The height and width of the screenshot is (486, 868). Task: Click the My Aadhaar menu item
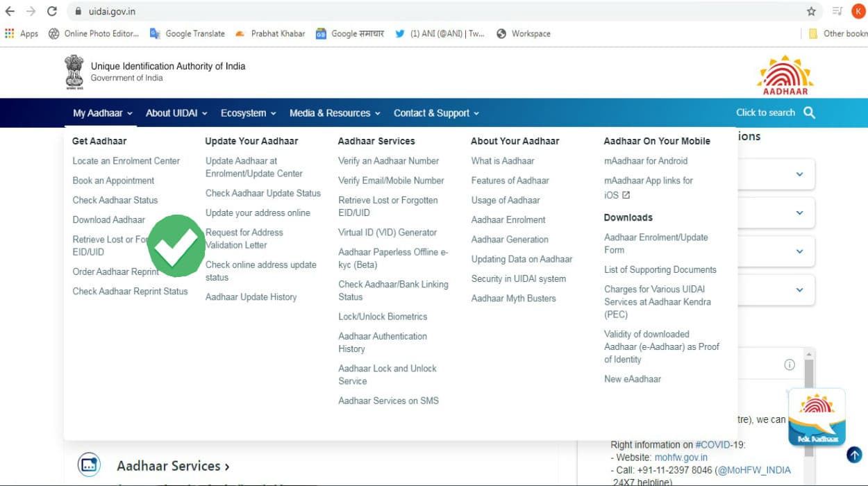point(102,113)
